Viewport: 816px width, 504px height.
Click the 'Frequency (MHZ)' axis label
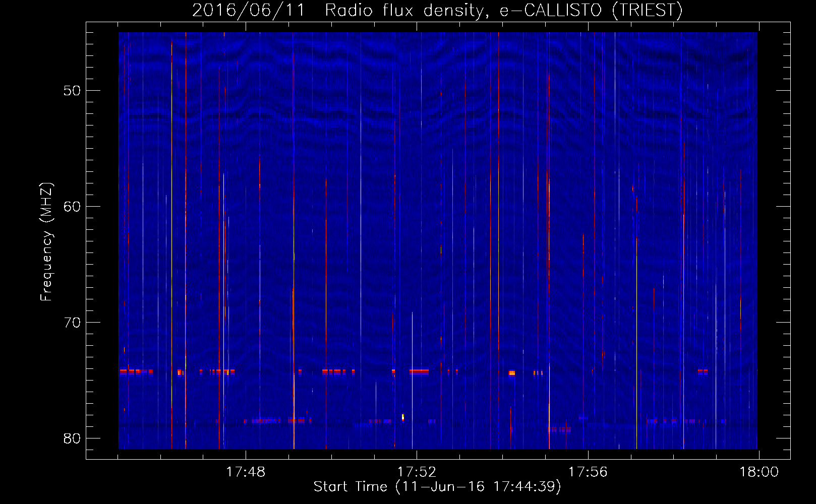46,242
